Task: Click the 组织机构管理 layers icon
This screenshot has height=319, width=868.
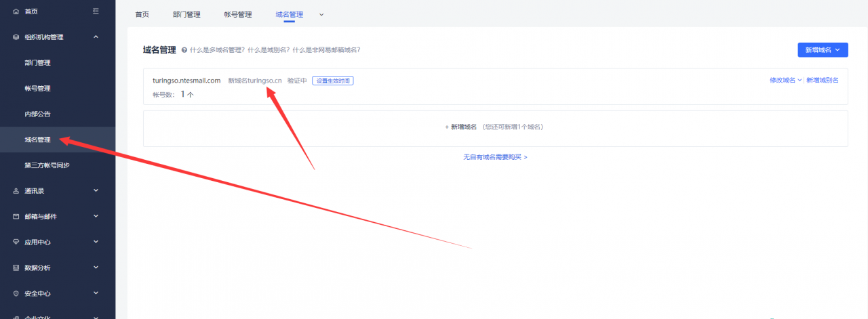Action: click(16, 37)
